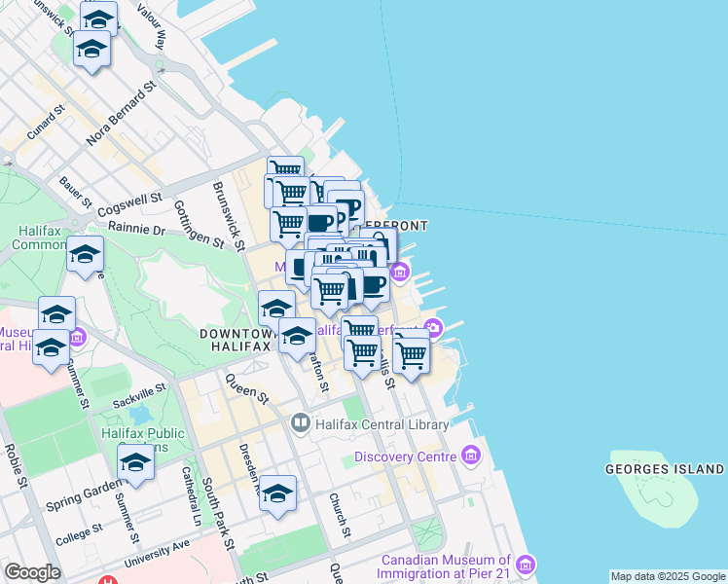The width and height of the screenshot is (728, 584).
Task: Click the northernmost coffee cup marker
Action: [349, 206]
